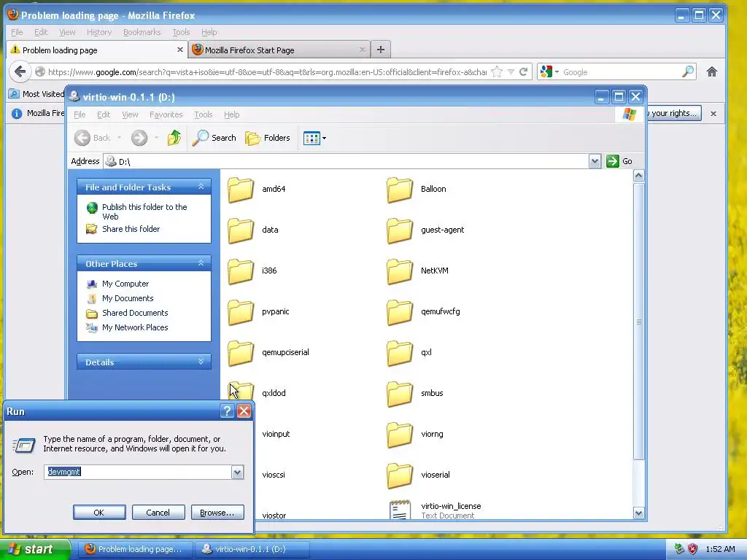
Task: Click Firefox back arrow button
Action: [20, 72]
